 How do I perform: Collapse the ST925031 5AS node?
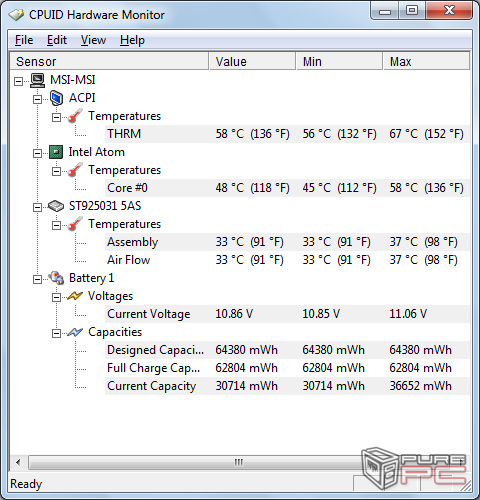pos(38,207)
